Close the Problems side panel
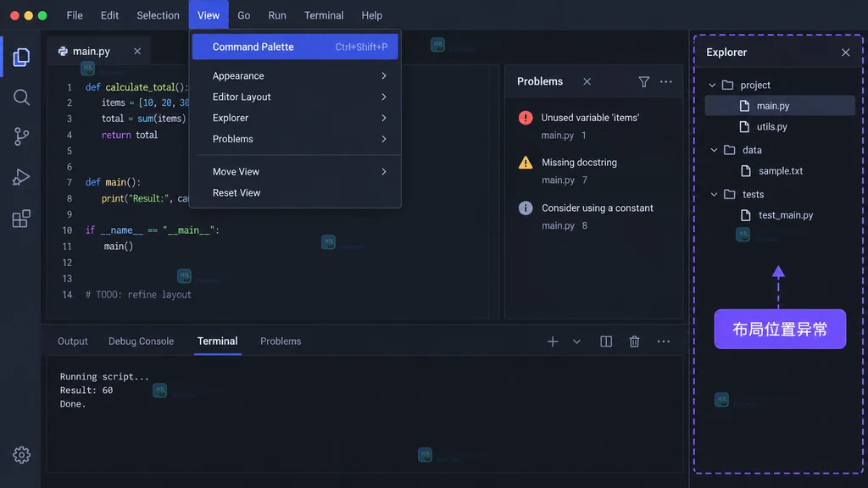 (587, 82)
